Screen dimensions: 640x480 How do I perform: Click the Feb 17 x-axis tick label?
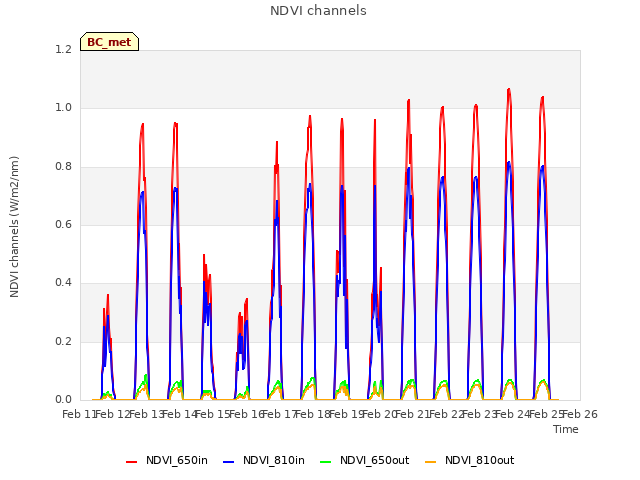click(x=280, y=415)
